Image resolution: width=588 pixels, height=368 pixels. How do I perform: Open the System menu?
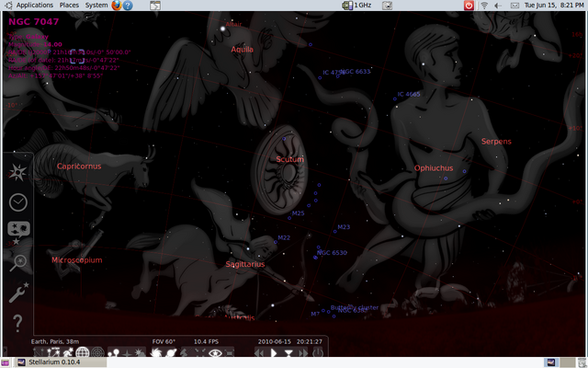point(96,6)
